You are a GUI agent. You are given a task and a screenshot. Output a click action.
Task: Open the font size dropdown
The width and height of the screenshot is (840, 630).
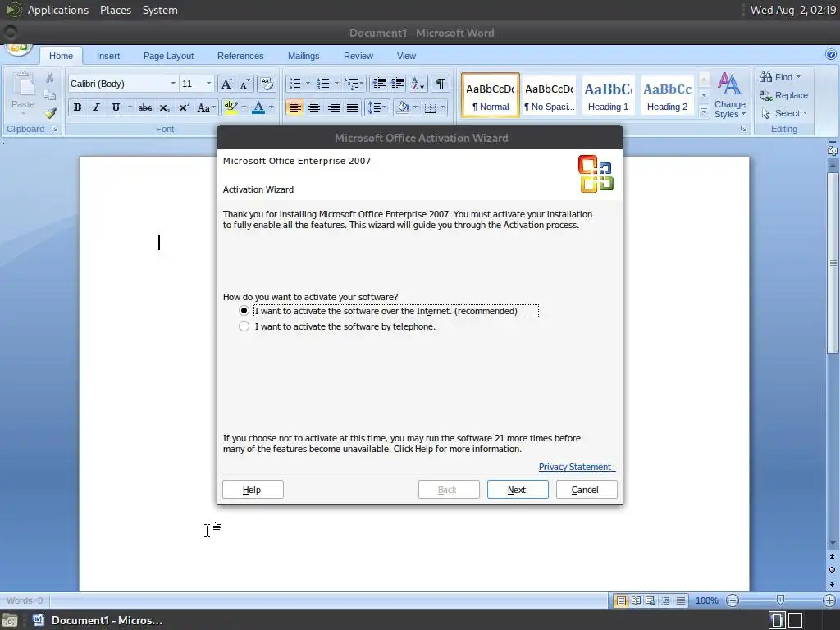pyautogui.click(x=209, y=84)
